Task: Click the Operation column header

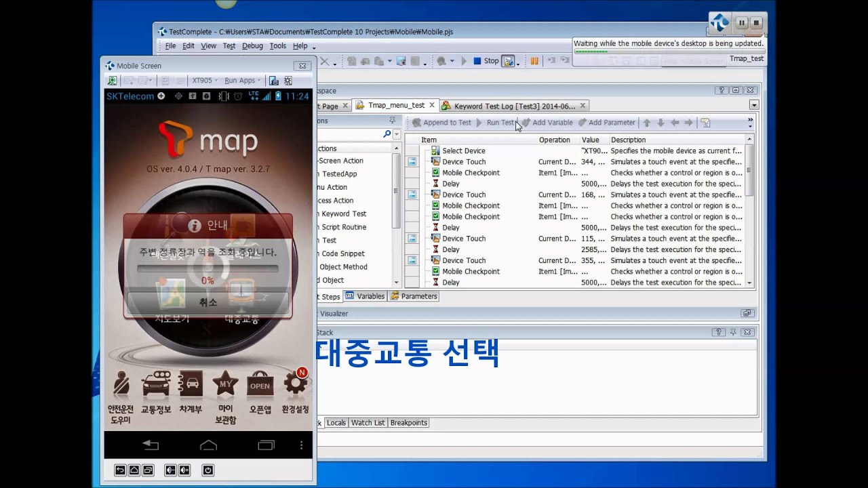Action: (557, 140)
